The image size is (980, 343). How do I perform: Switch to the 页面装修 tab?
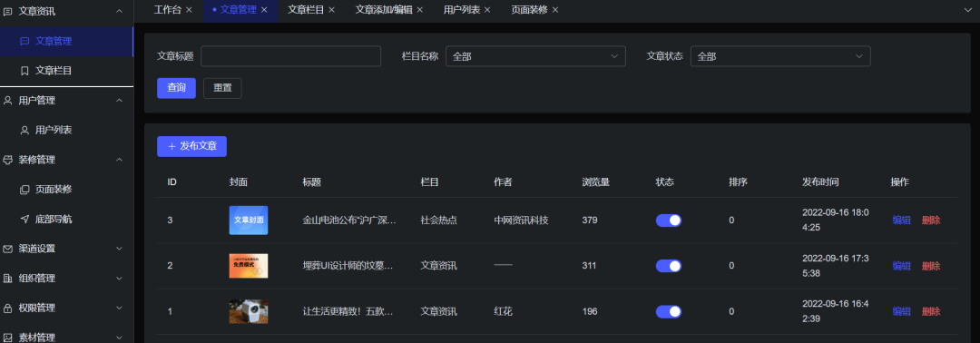tap(529, 10)
